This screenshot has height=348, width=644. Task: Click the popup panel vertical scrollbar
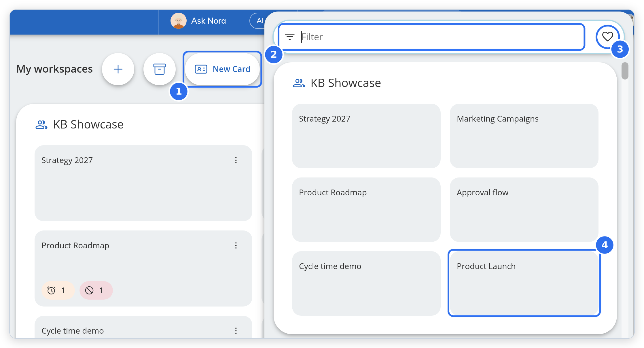coord(625,71)
